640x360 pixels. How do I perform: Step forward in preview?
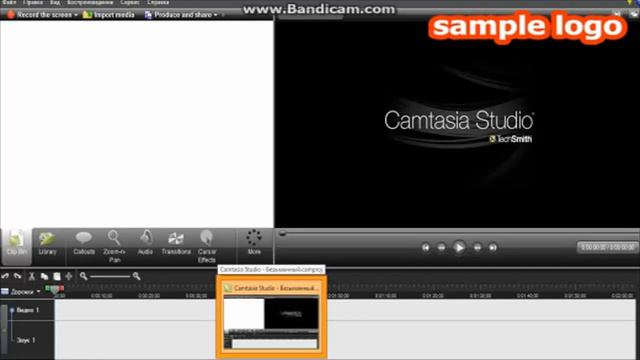(x=477, y=247)
